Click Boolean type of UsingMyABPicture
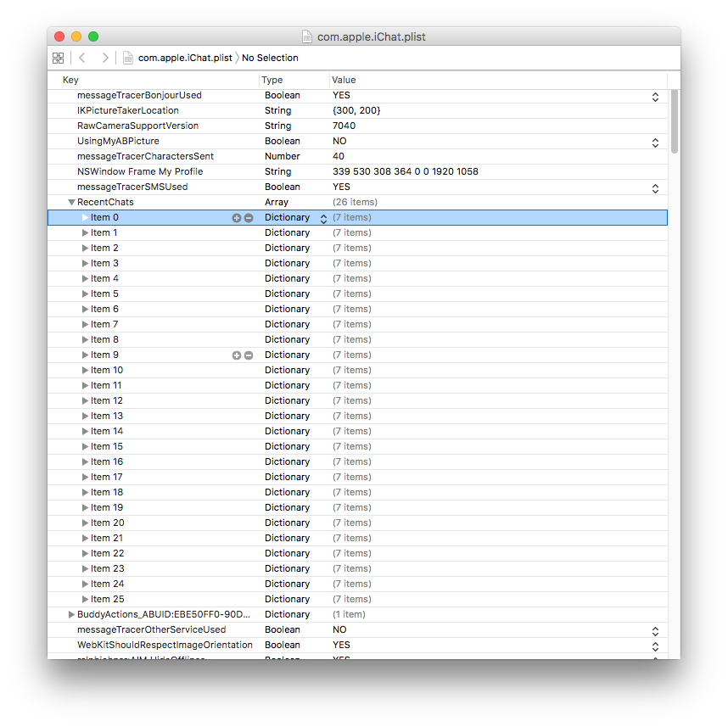This screenshot has width=728, height=727. coord(283,141)
